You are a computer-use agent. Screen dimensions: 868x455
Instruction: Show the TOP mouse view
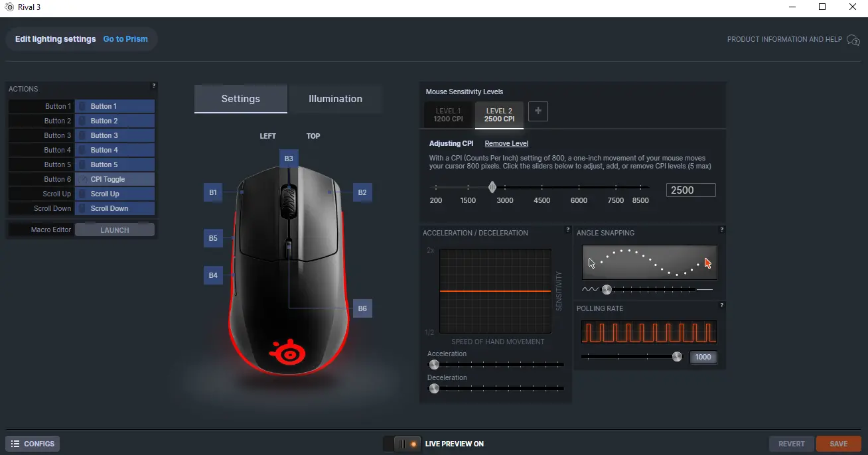313,136
